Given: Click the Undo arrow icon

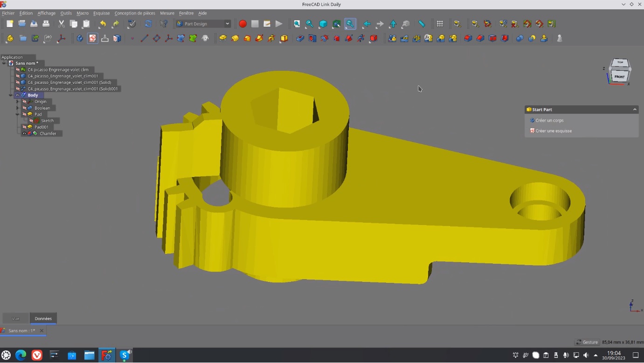Looking at the screenshot, I should (103, 24).
